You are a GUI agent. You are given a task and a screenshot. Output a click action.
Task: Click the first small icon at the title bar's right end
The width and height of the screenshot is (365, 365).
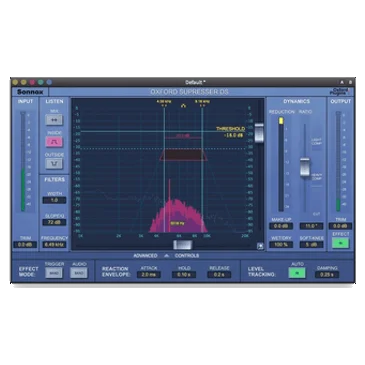point(342,82)
